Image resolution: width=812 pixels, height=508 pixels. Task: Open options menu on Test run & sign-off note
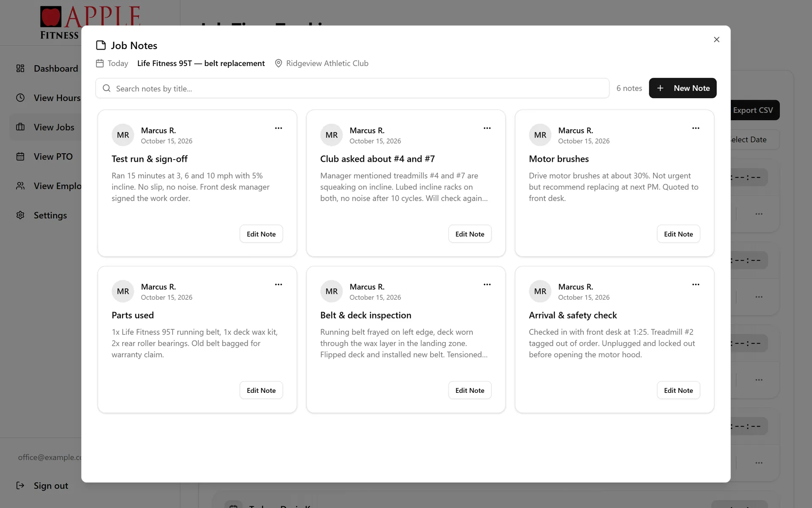[x=278, y=128]
